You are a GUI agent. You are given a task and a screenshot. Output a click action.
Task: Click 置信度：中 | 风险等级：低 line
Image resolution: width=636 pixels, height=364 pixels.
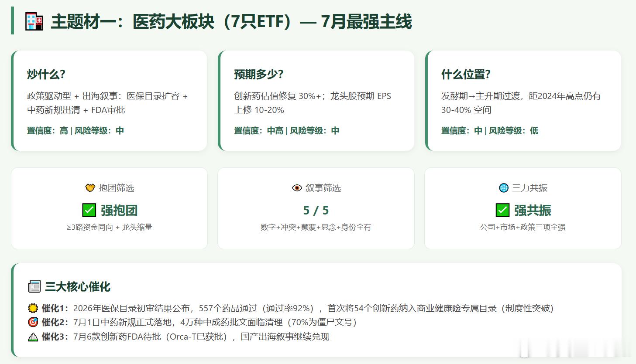click(490, 130)
